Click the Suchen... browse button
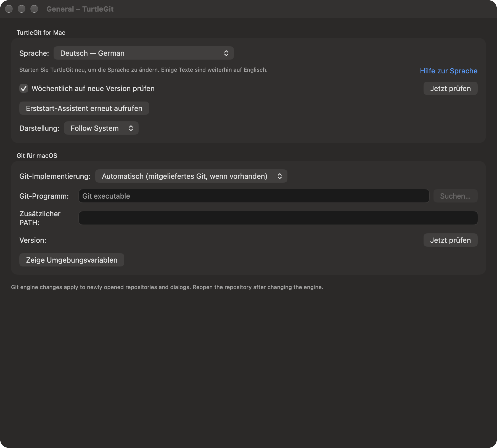497x448 pixels. click(x=455, y=196)
